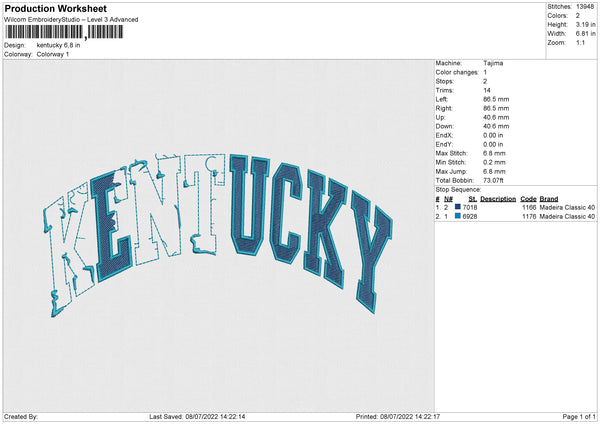Click the Stitches value 13948

(585, 7)
